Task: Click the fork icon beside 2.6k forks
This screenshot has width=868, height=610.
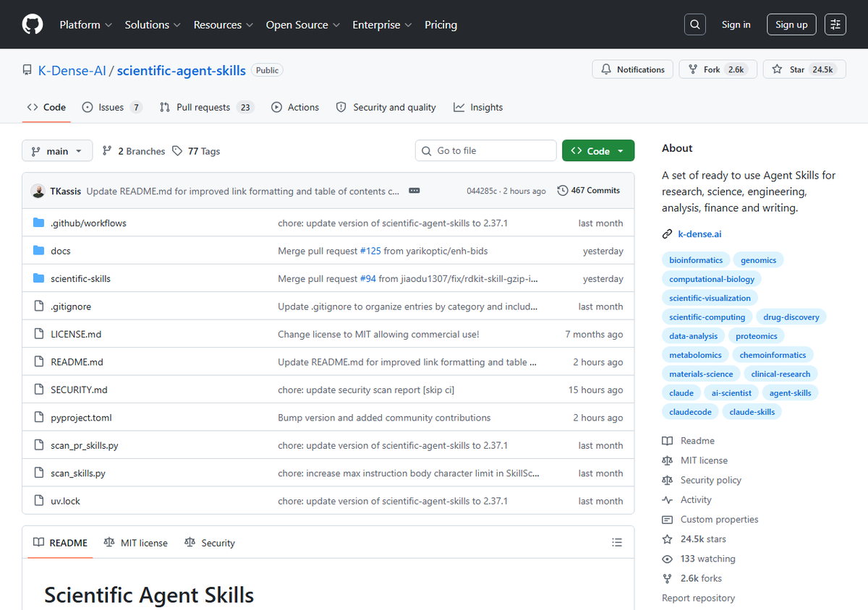Action: [667, 578]
